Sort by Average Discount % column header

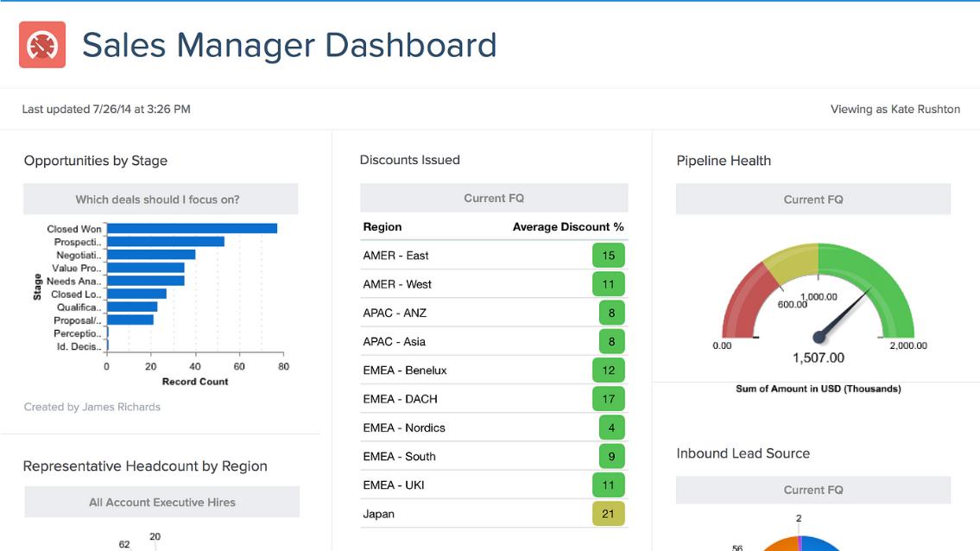pos(567,227)
